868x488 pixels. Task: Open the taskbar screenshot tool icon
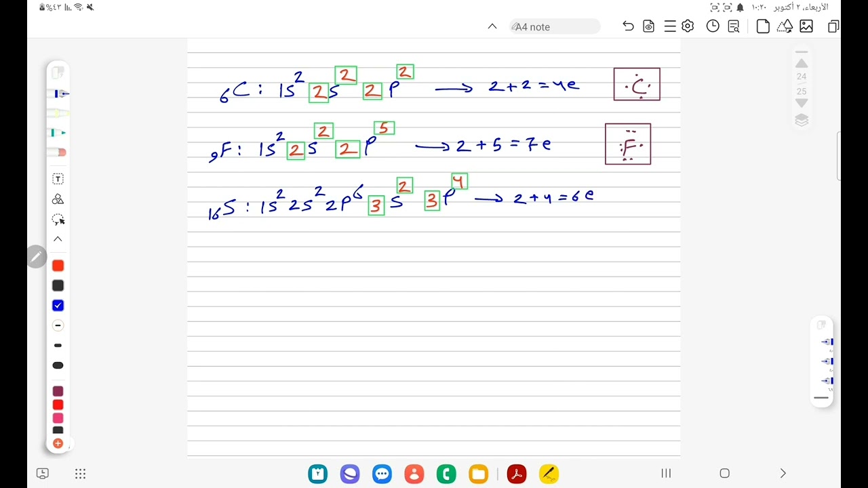tap(43, 474)
